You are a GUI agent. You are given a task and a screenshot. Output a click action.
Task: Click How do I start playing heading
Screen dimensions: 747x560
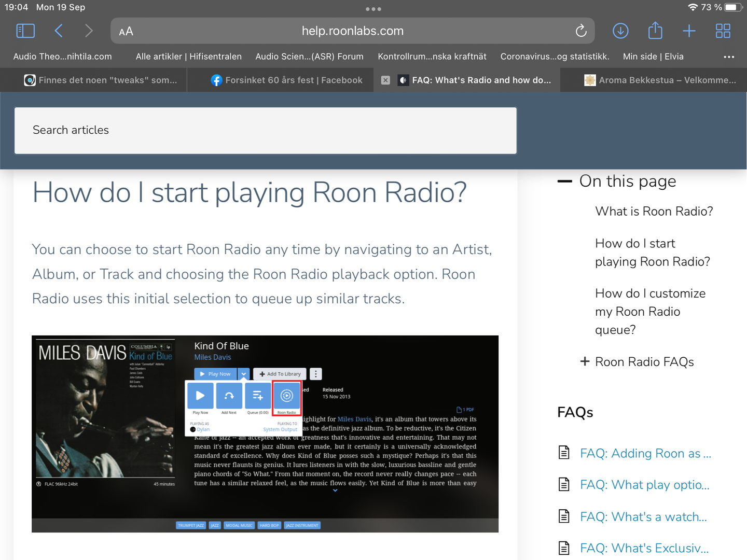pos(250,192)
